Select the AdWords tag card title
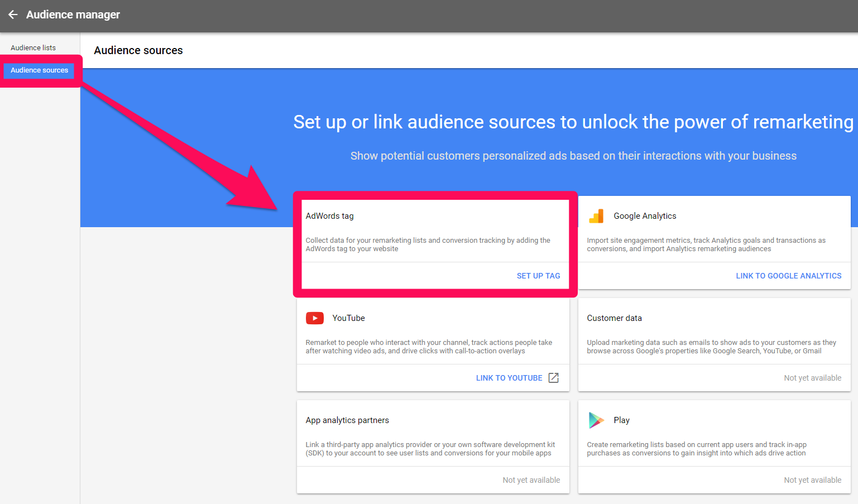 point(329,216)
